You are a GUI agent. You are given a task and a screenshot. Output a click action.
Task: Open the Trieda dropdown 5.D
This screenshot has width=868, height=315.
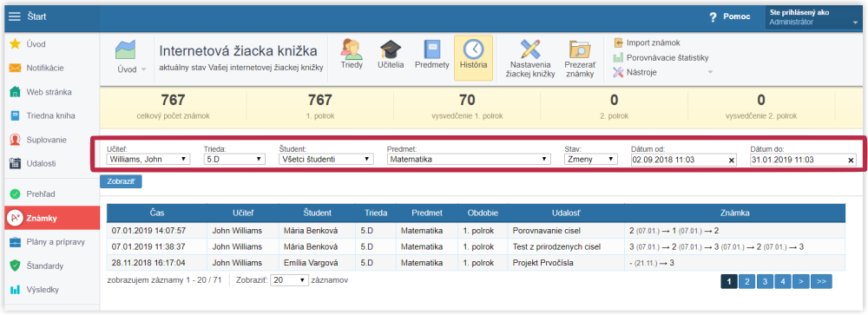[x=235, y=160]
